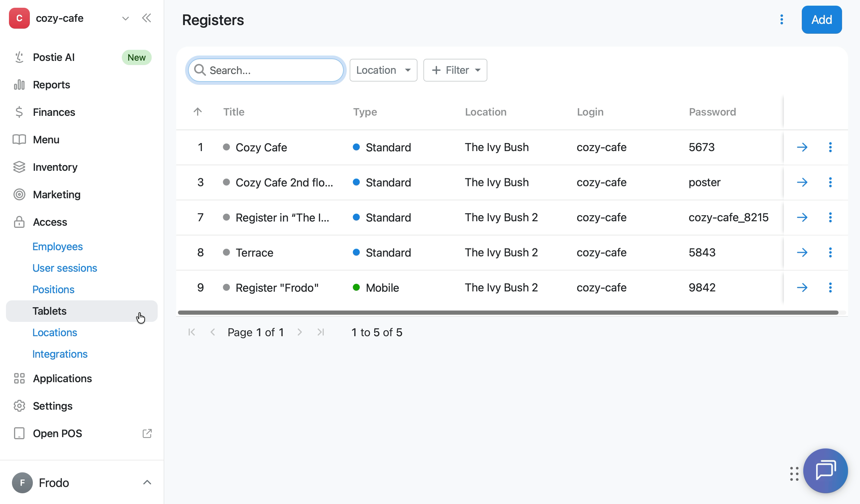Open the User sessions link

click(65, 268)
